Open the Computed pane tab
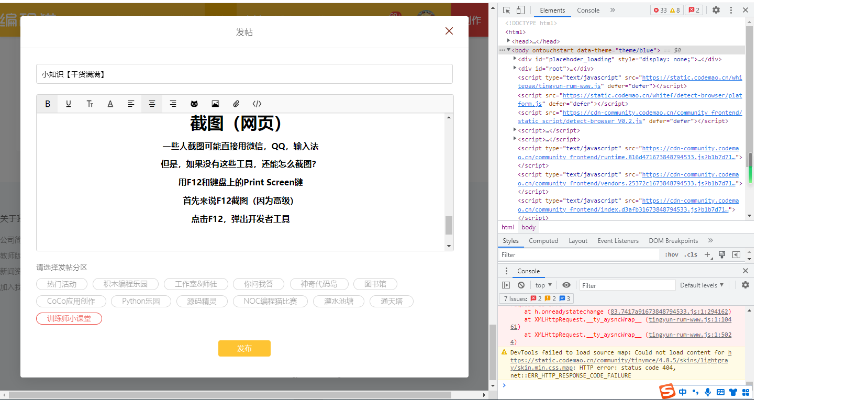868x400 pixels. tap(543, 241)
